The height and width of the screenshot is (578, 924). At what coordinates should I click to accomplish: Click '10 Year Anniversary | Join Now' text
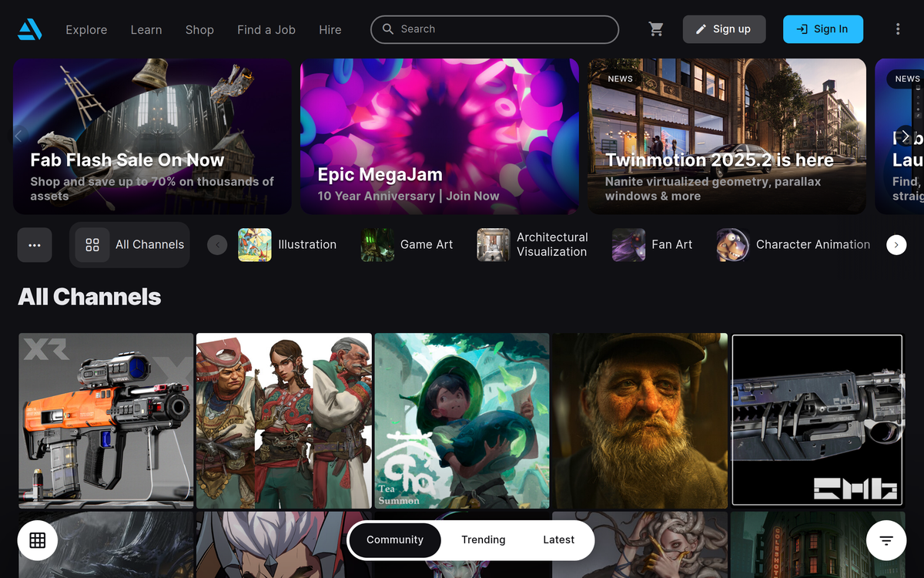pos(409,197)
